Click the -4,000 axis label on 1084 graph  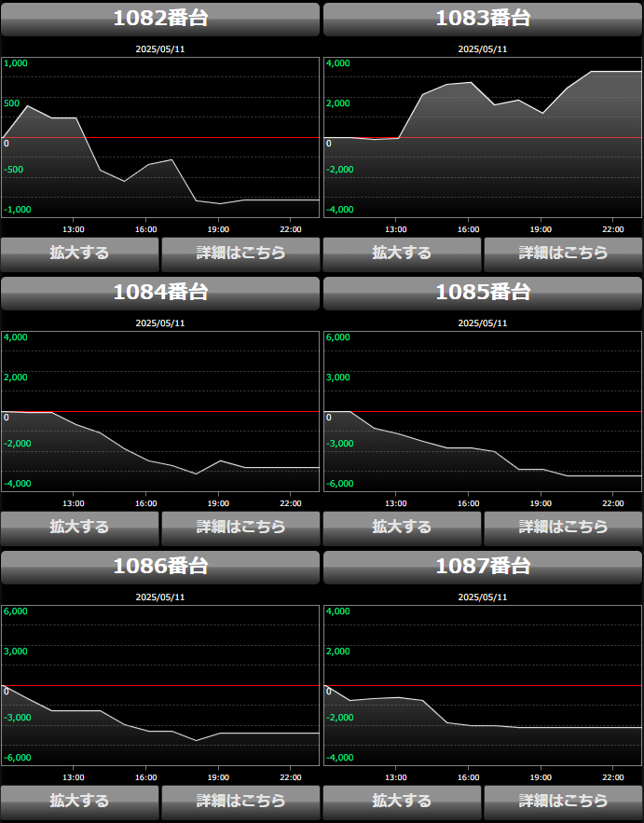[x=18, y=484]
